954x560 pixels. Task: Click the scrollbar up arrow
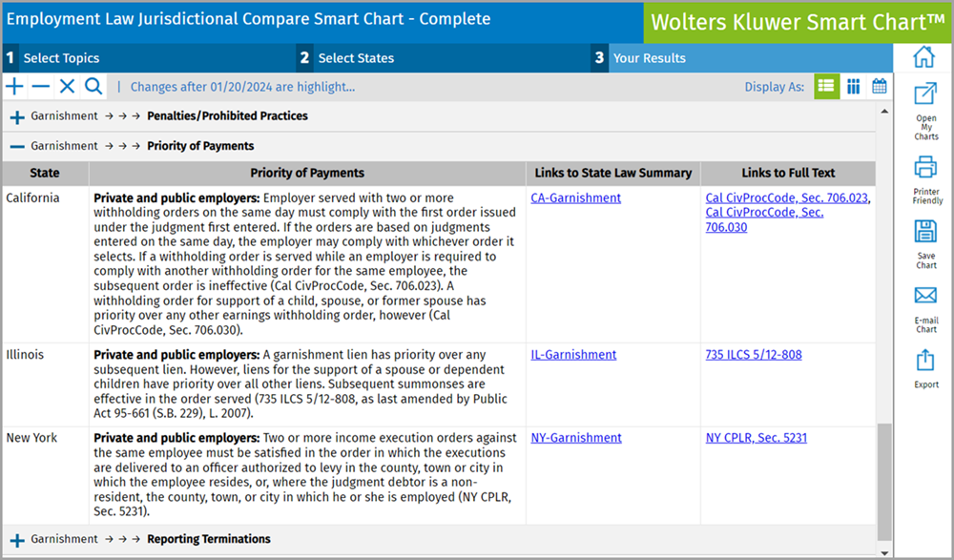tap(884, 112)
